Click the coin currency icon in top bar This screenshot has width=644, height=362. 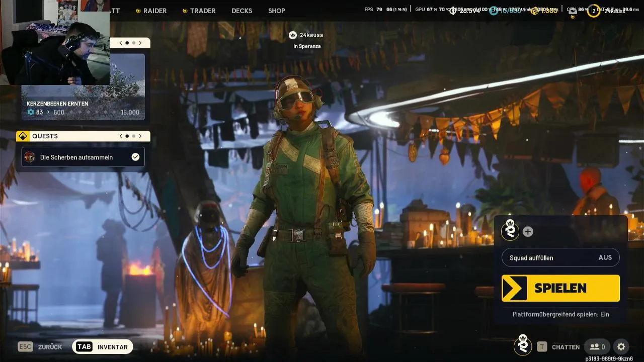(x=453, y=10)
